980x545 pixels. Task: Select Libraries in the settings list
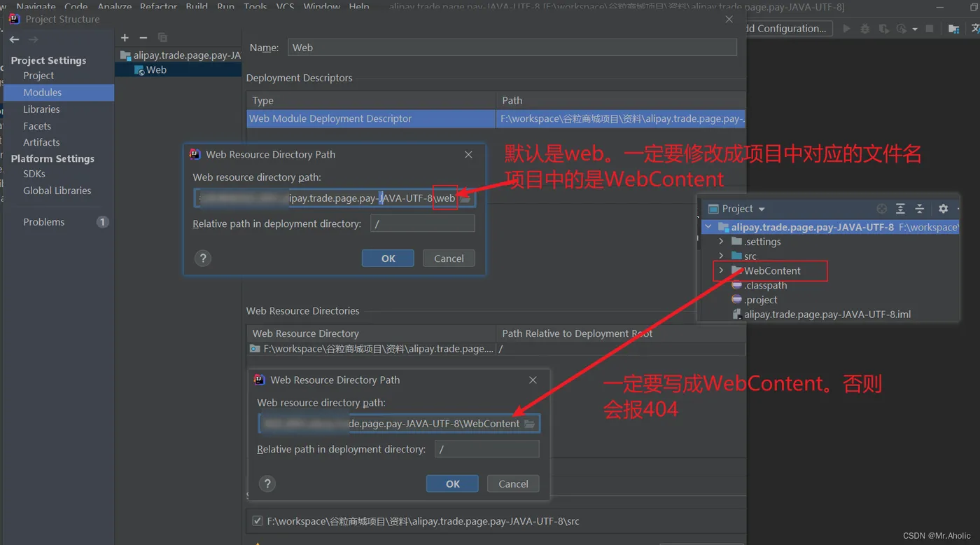[x=41, y=109]
